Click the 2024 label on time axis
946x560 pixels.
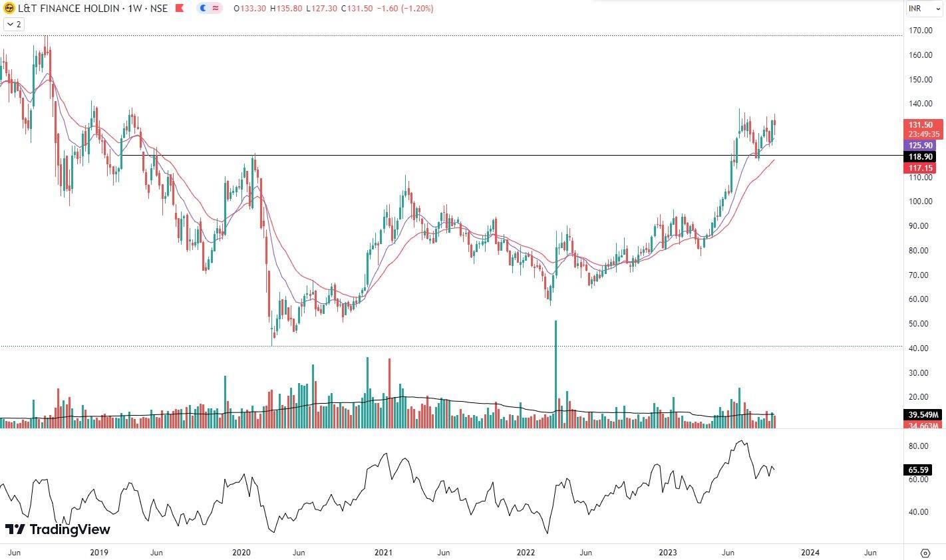810,553
